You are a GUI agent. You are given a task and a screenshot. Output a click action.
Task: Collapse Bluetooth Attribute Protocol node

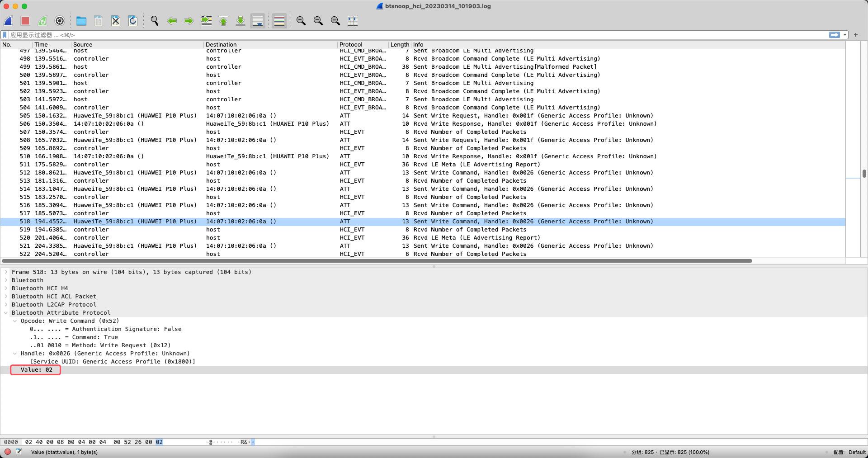pyautogui.click(x=6, y=313)
